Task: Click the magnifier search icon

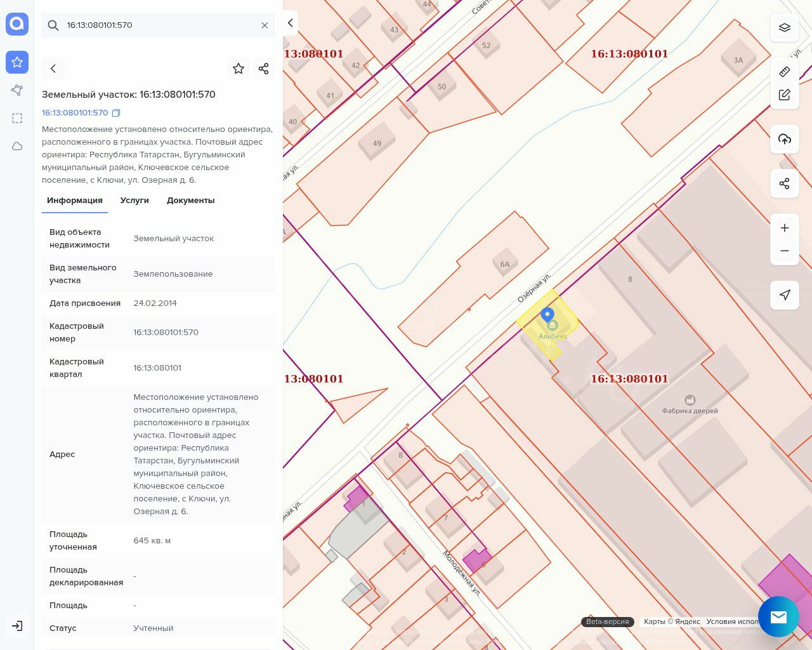Action: 53,25
